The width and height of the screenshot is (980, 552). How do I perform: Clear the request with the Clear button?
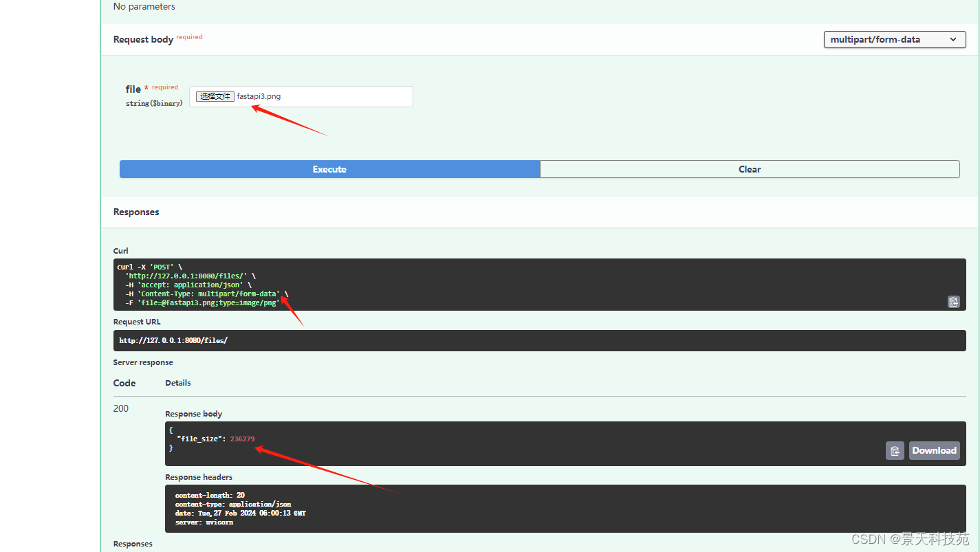(x=750, y=169)
